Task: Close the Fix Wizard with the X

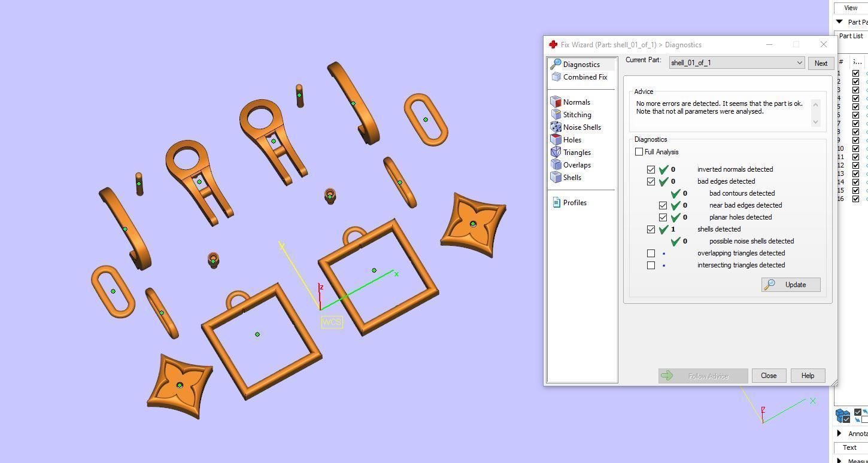Action: 823,45
